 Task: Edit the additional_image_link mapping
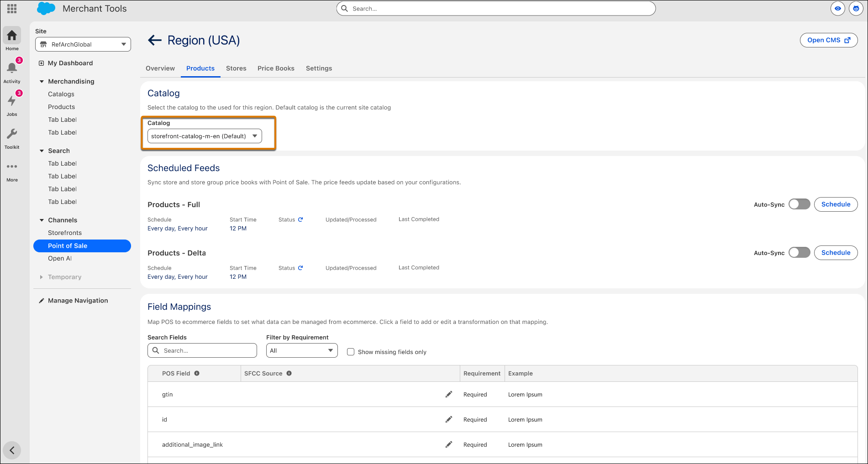(449, 444)
